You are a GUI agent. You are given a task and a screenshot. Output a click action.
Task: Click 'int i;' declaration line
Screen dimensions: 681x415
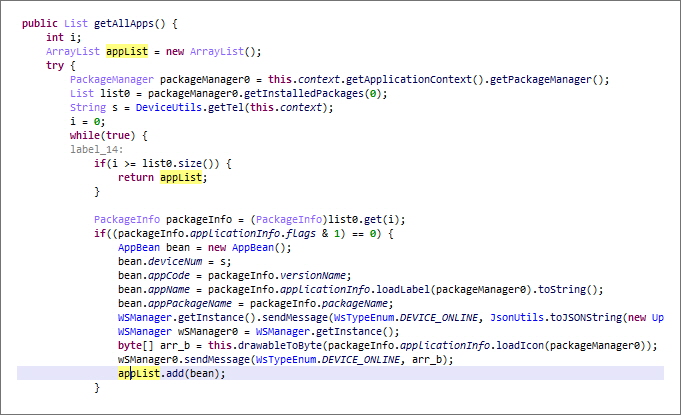click(x=63, y=37)
